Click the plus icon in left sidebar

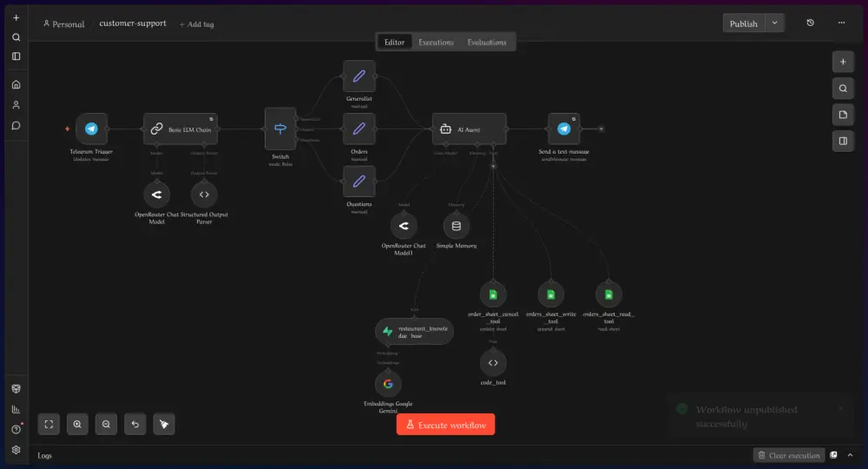pyautogui.click(x=16, y=17)
